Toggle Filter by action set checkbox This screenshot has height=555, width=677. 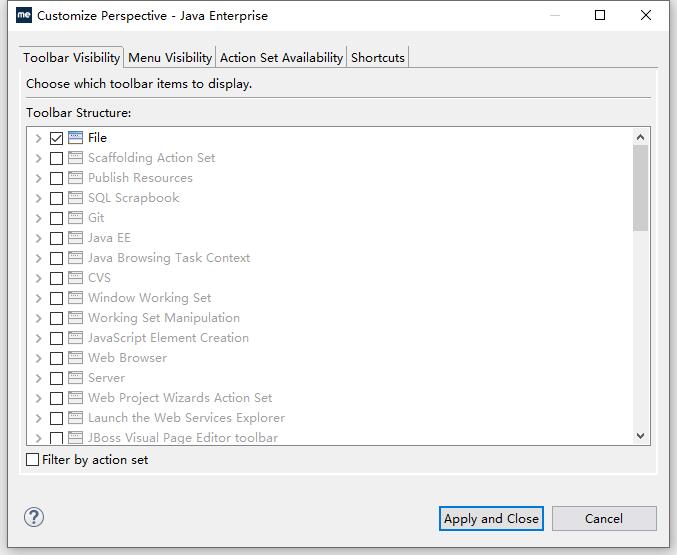(32, 460)
